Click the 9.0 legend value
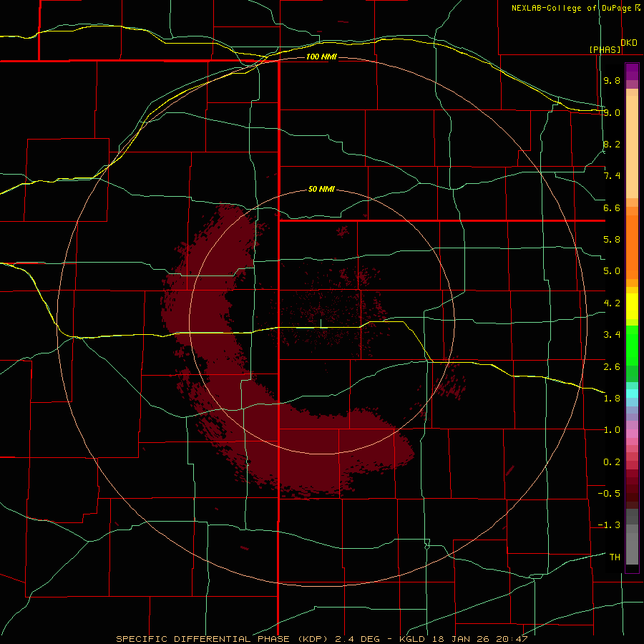This screenshot has width=644, height=644. click(x=612, y=112)
